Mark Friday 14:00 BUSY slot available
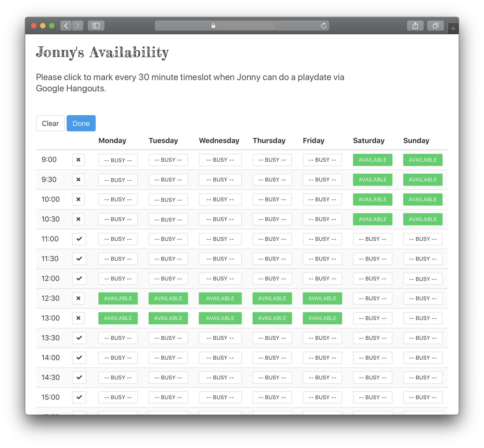 [322, 358]
